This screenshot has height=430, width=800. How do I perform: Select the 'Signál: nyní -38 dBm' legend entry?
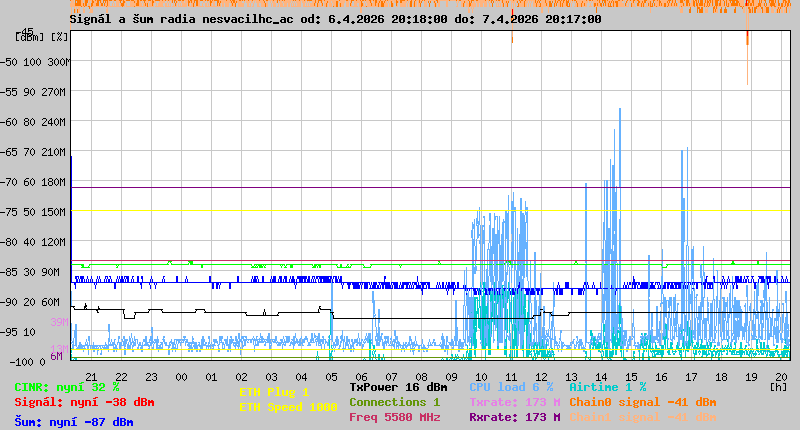coord(84,402)
